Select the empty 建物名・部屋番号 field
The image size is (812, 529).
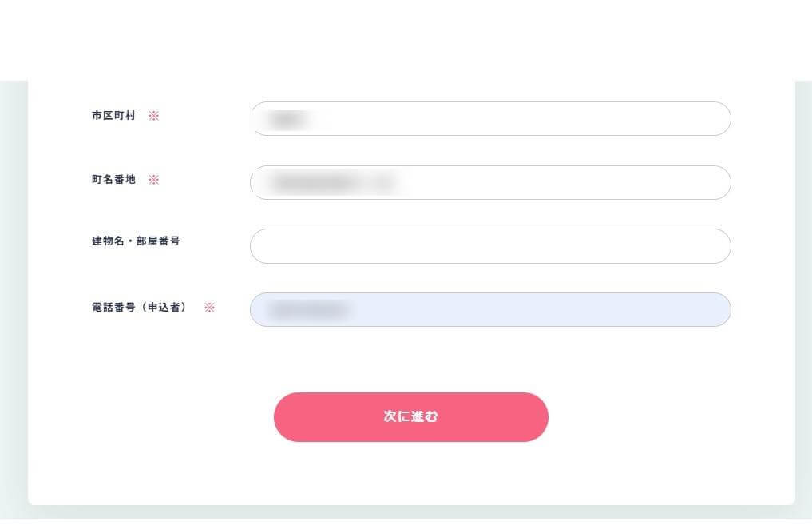point(490,246)
